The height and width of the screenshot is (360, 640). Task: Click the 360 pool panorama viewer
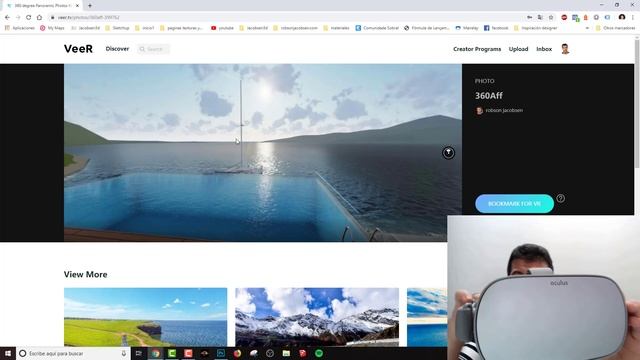click(x=263, y=153)
